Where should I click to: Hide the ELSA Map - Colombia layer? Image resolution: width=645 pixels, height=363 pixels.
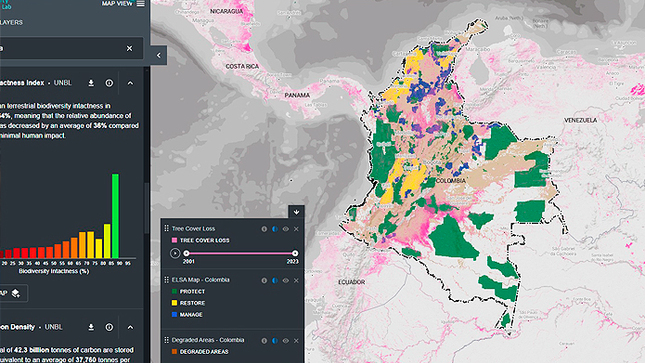(x=285, y=280)
